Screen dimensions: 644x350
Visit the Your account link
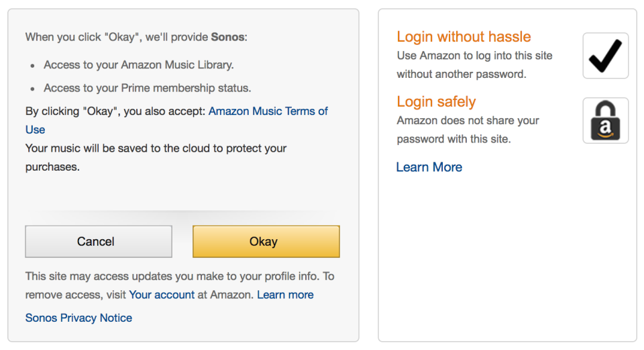[162, 295]
